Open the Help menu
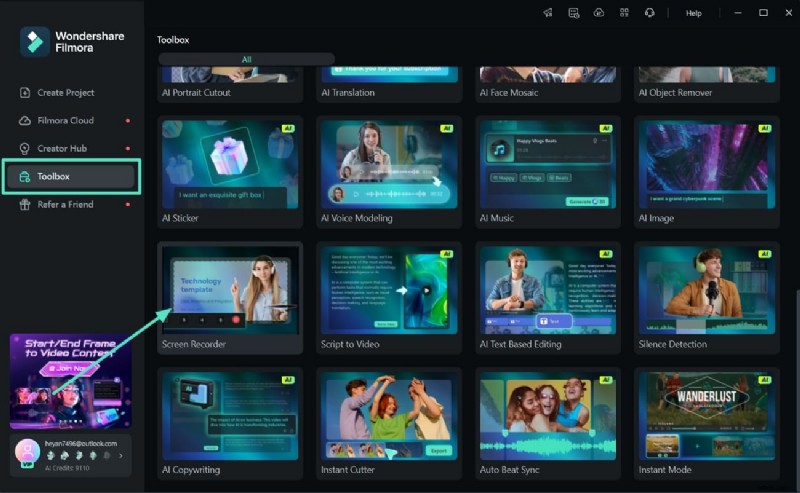Screen dimensions: 800x493 [693, 13]
